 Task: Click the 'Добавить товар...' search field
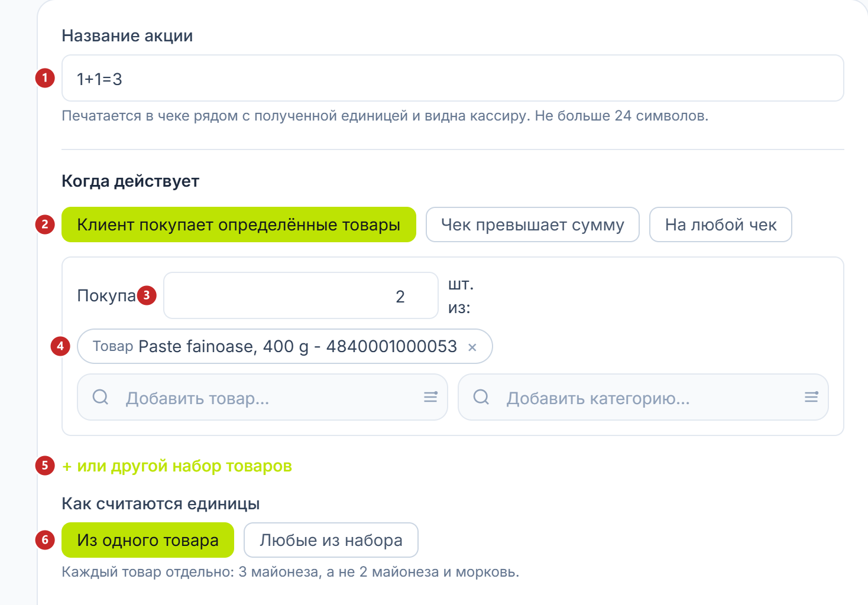tap(263, 397)
